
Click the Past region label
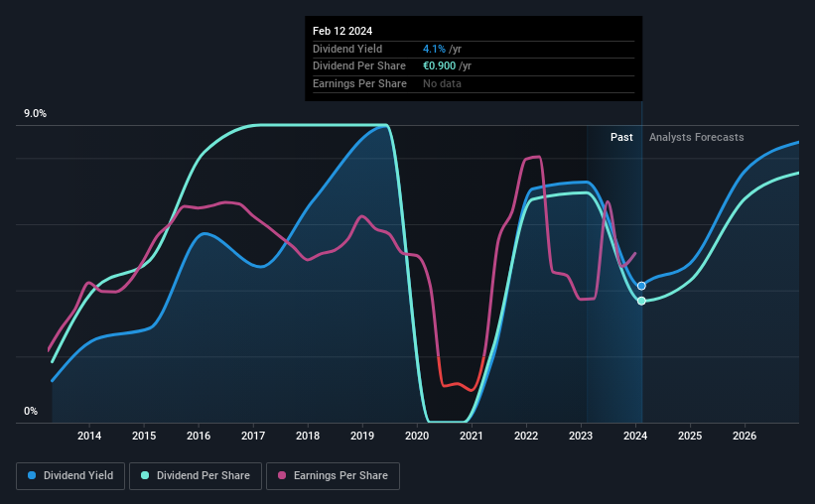621,137
